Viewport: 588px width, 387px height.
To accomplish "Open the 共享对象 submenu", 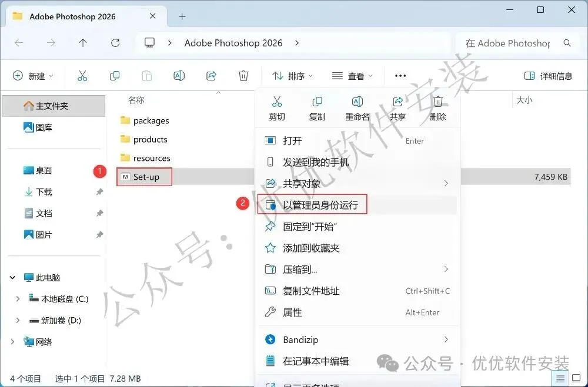I will point(357,184).
